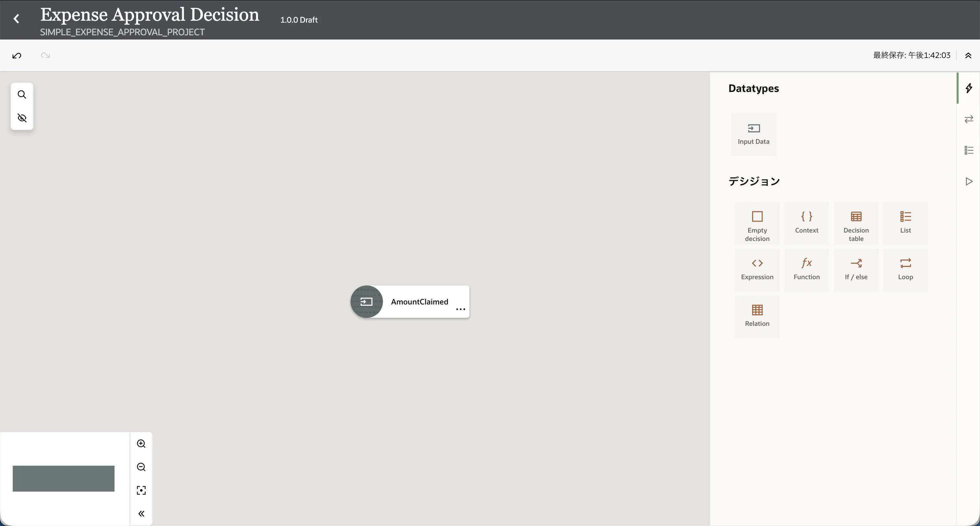980x526 pixels.
Task: Select the Input Data palette item
Action: 753,134
